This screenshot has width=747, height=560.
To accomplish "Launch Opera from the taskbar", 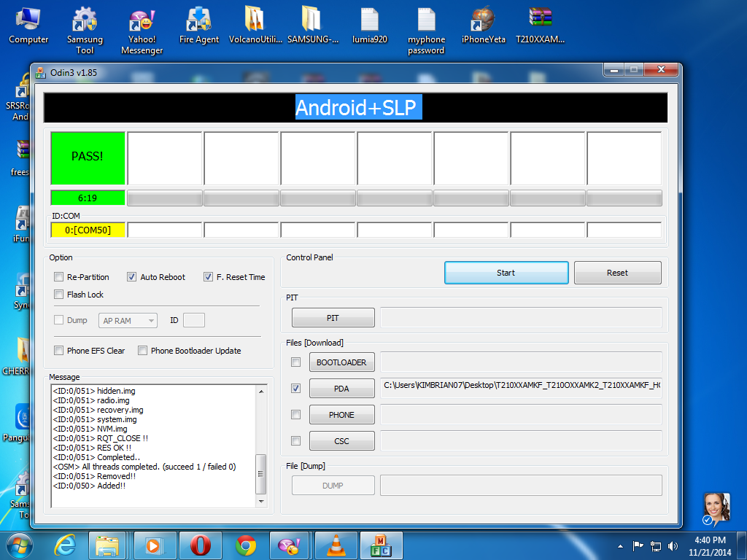I will coord(200,545).
